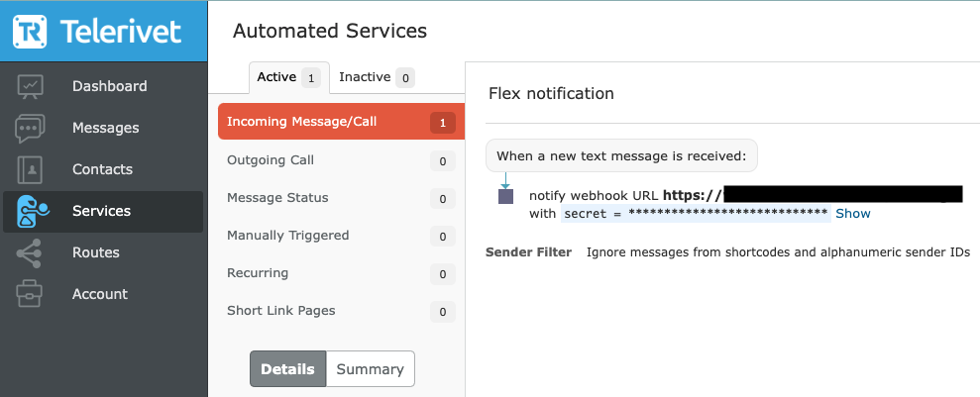Screen dimensions: 980x397
Task: Select Incoming Message/Call category
Action: [x=341, y=121]
